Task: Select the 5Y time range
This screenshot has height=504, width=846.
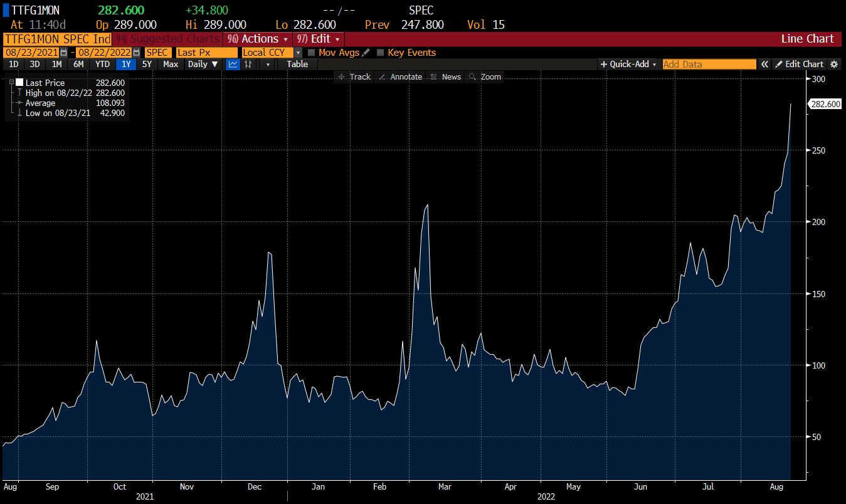Action: pyautogui.click(x=147, y=64)
